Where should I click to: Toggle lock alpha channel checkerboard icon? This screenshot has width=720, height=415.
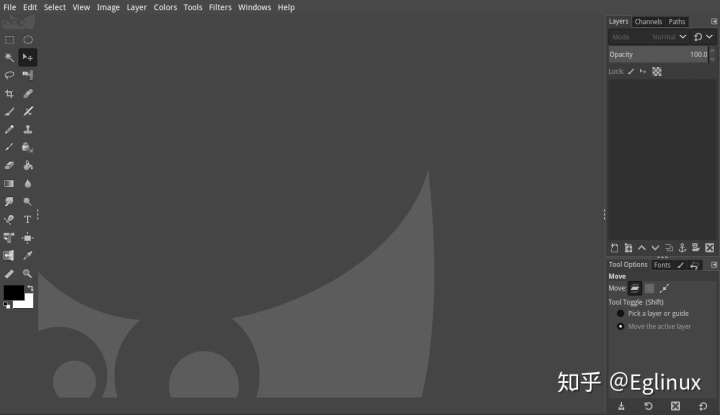pos(657,72)
